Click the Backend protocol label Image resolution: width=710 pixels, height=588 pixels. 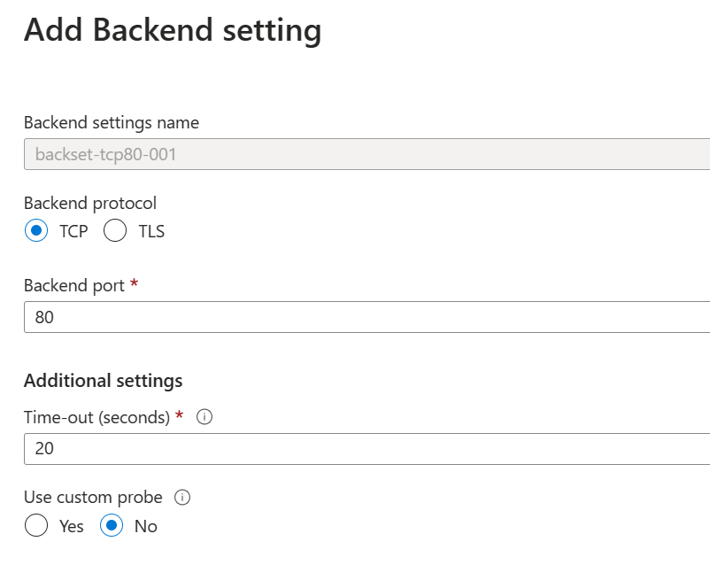(89, 203)
